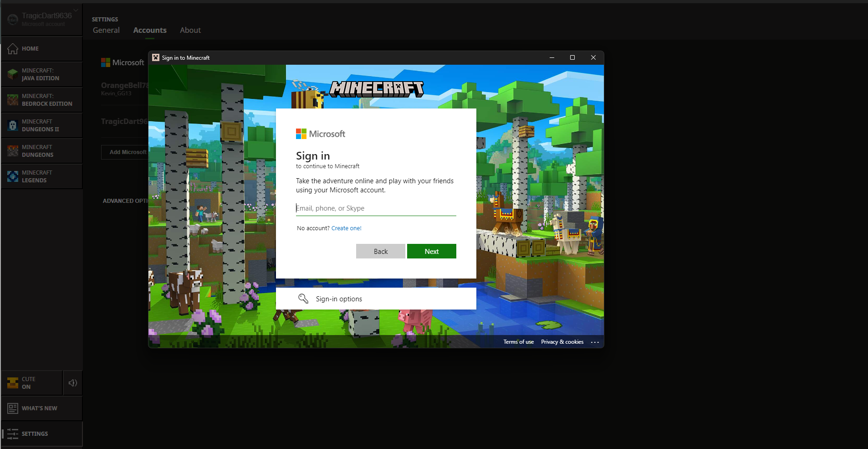Open the three-dot more options menu
The height and width of the screenshot is (449, 868).
tap(595, 342)
